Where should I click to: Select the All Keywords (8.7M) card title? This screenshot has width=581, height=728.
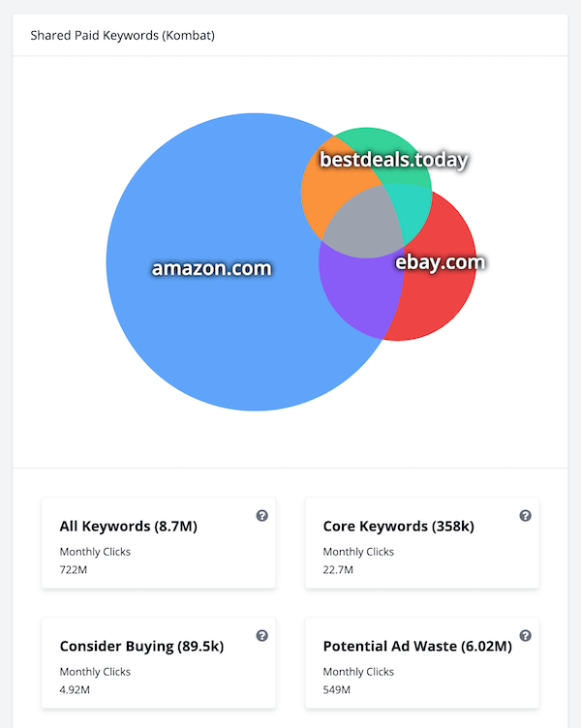click(128, 527)
